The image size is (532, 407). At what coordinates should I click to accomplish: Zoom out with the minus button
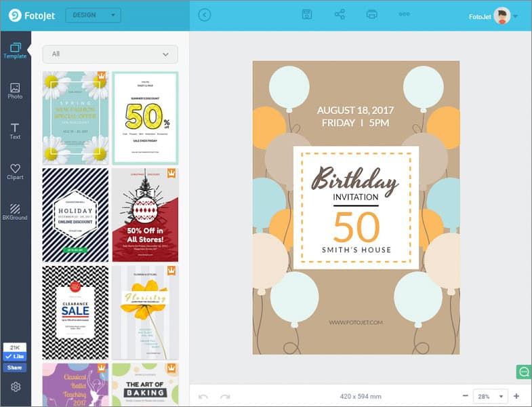click(x=466, y=395)
